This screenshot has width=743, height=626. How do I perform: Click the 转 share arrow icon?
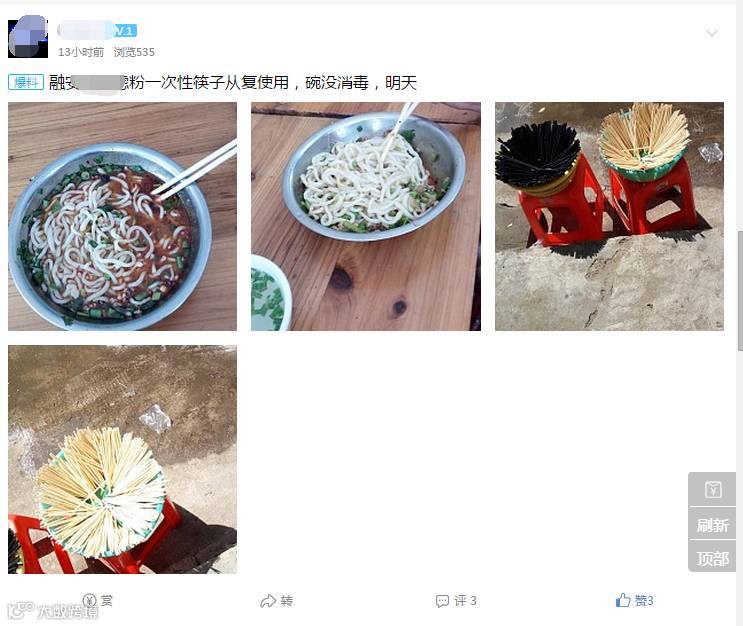point(268,601)
